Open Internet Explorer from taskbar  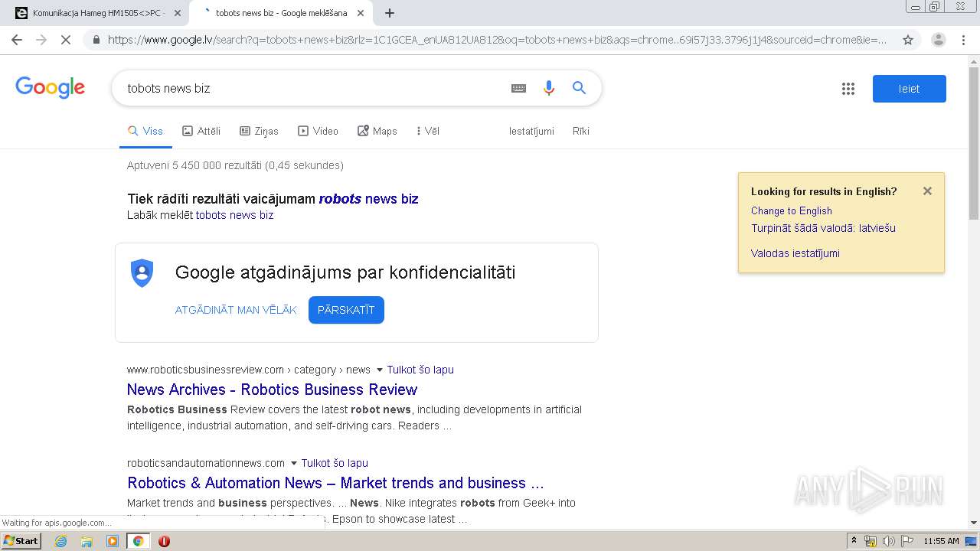(61, 541)
